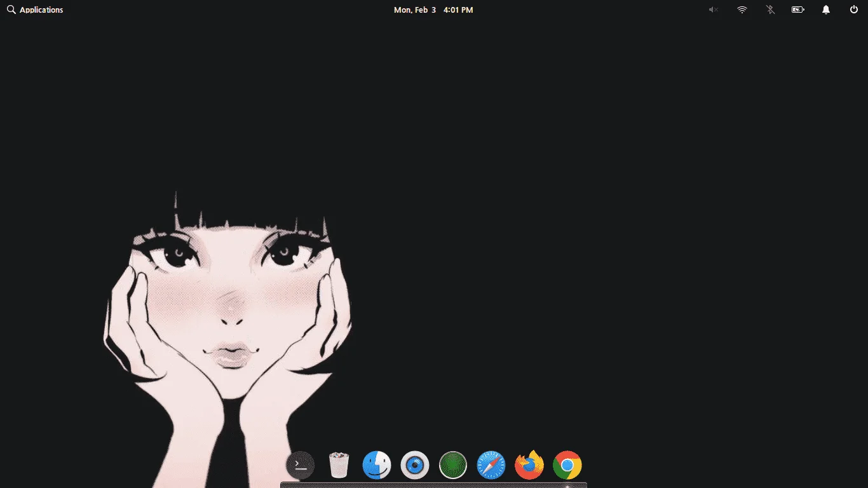Open the date and time calendar indicator
The image size is (868, 488).
(x=433, y=10)
